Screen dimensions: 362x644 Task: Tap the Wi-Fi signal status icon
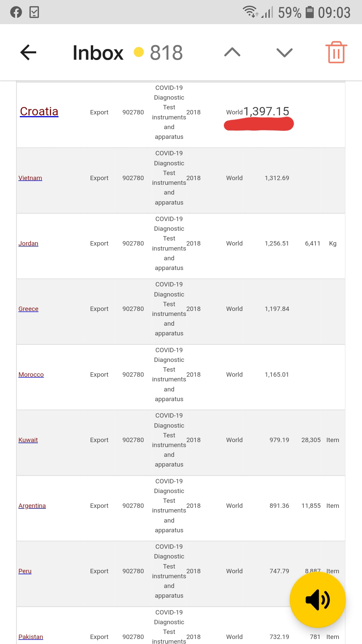click(x=250, y=12)
